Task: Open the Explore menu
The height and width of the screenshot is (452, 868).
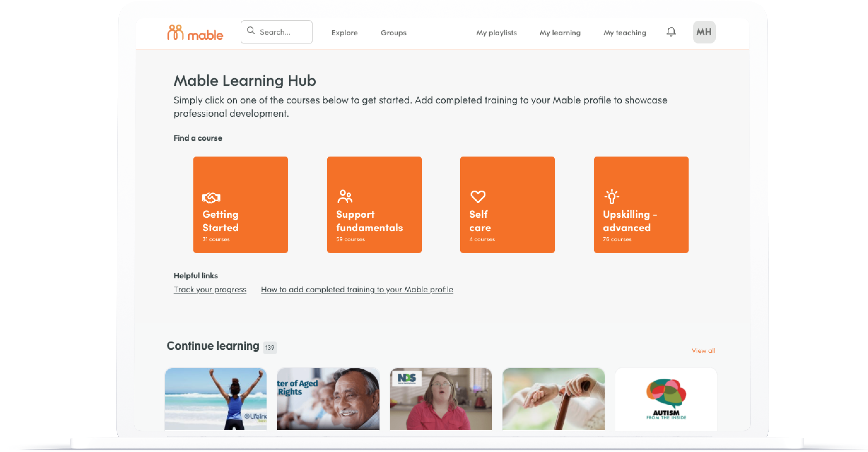Action: (344, 33)
